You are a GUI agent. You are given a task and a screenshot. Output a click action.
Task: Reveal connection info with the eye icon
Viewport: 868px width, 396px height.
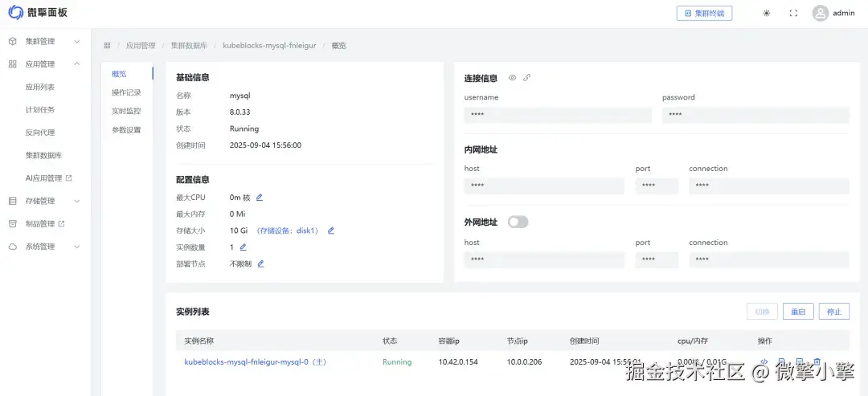(x=512, y=78)
